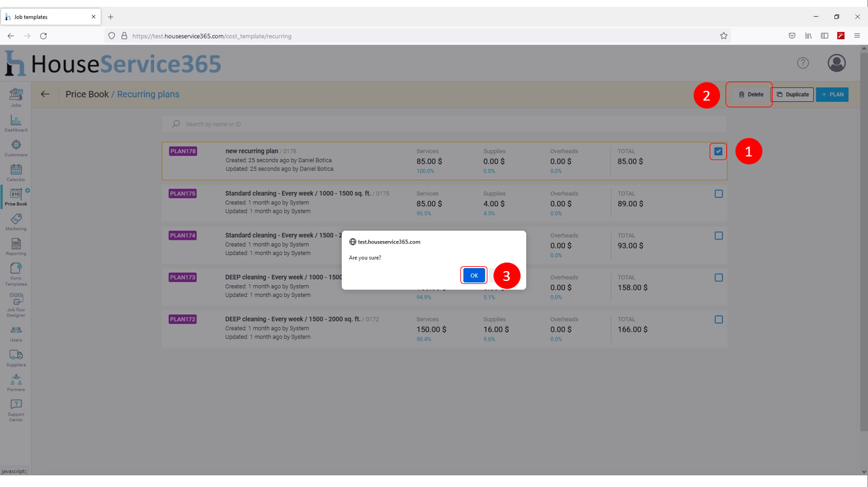868x487 pixels.
Task: Click the 4.00 $ supplies value
Action: pyautogui.click(x=494, y=204)
